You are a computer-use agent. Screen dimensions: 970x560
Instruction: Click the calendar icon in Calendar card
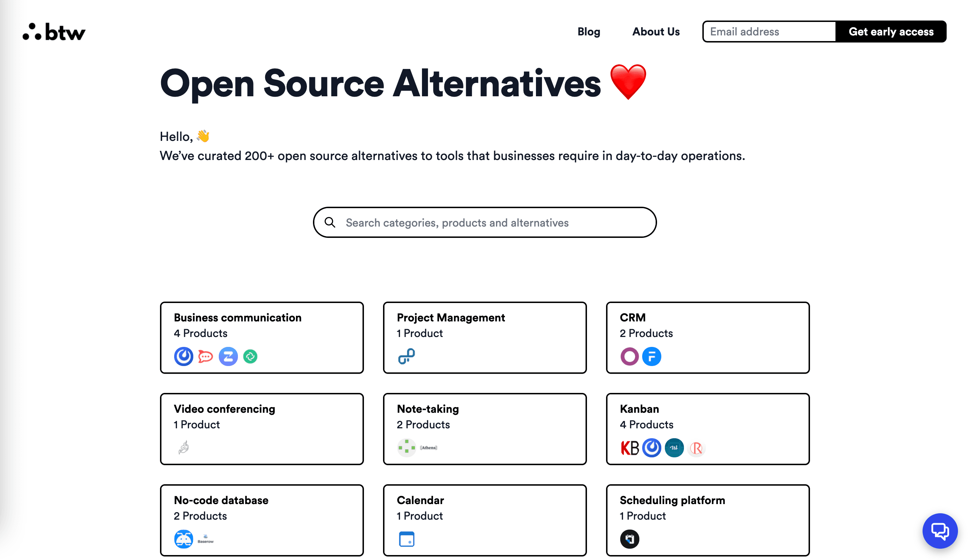tap(406, 539)
